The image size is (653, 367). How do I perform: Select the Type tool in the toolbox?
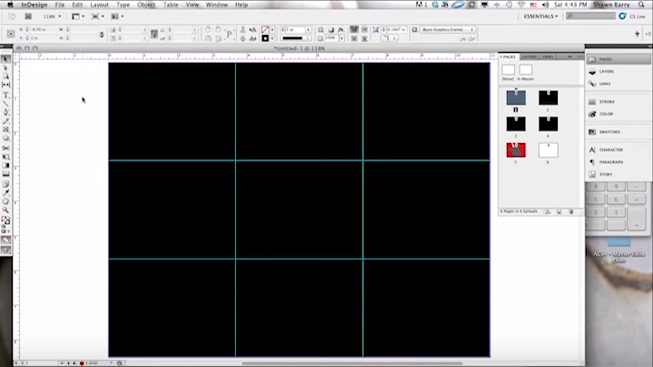tap(6, 95)
